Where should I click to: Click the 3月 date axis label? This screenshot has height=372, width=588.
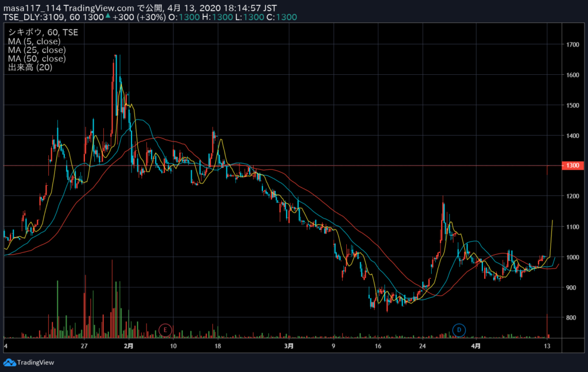tap(289, 346)
